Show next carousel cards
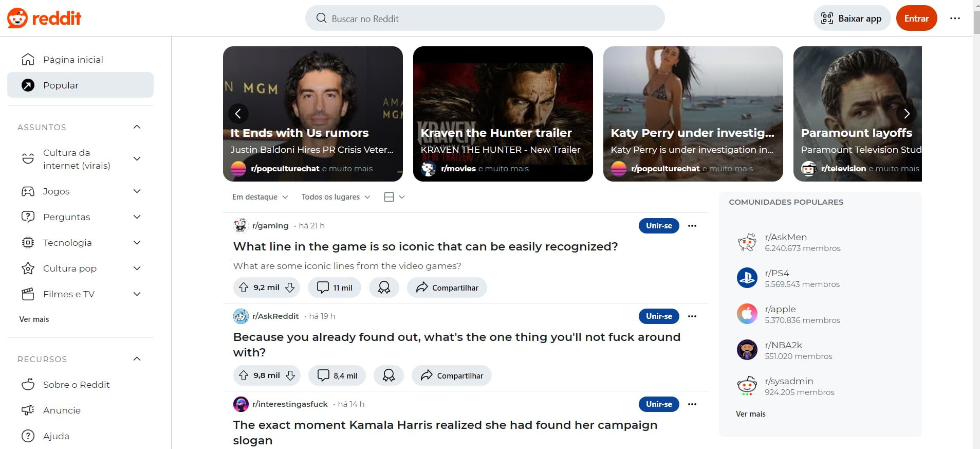Screen dimensions: 980x449 click(907, 114)
